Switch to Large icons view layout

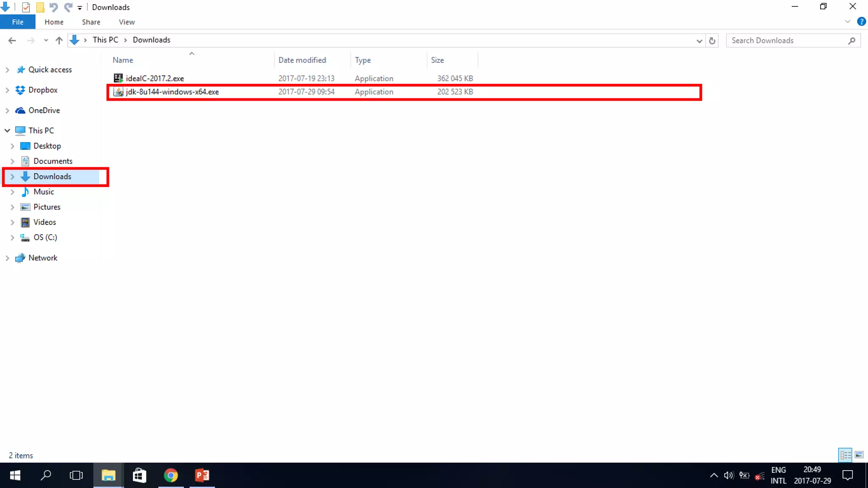(x=859, y=455)
